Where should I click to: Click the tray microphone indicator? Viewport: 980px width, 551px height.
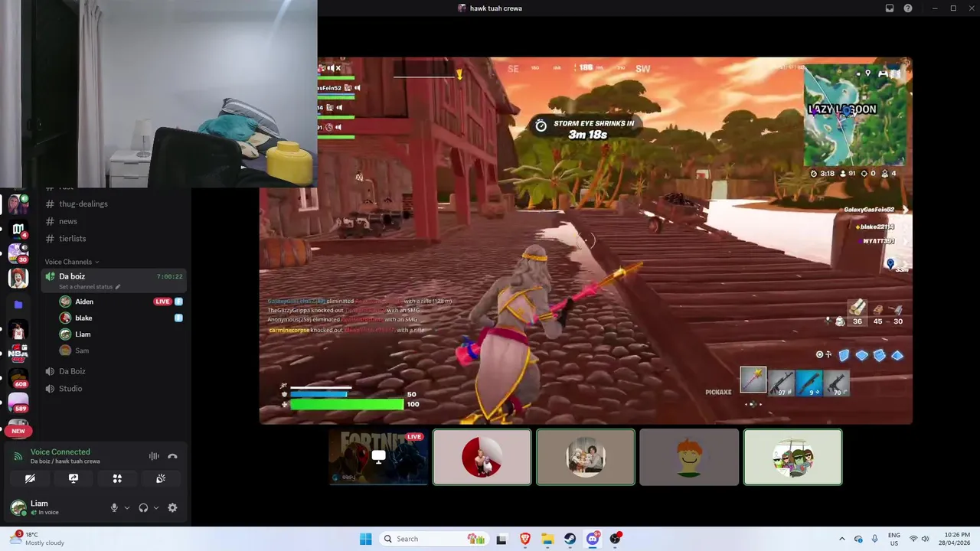click(x=874, y=539)
